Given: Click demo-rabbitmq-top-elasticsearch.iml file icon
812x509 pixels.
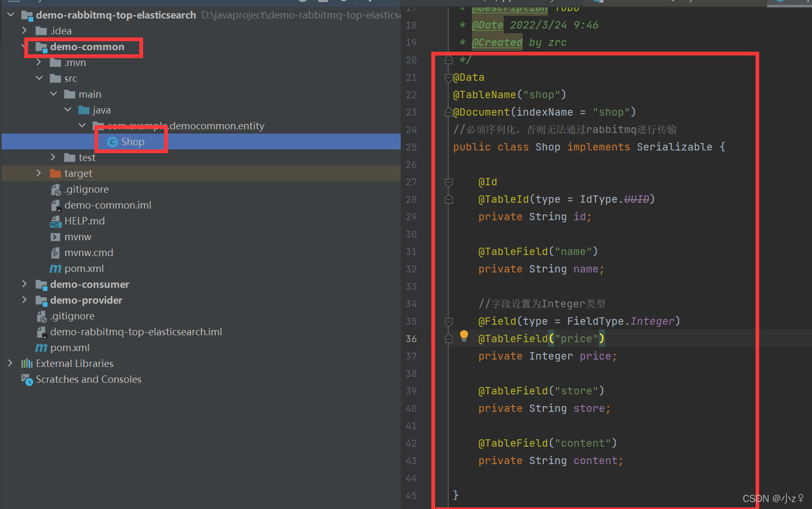Looking at the screenshot, I should pyautogui.click(x=41, y=332).
